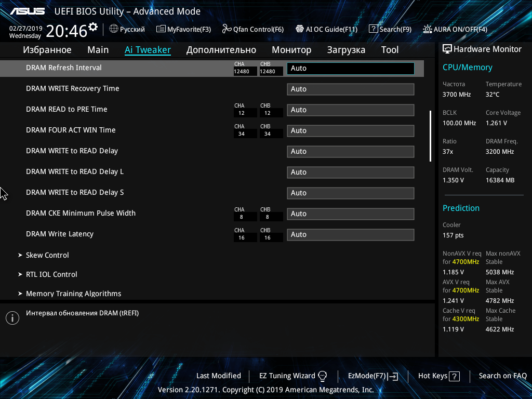This screenshot has height=399, width=532.
Task: Click the AURA light bulb icon
Action: tap(428, 29)
